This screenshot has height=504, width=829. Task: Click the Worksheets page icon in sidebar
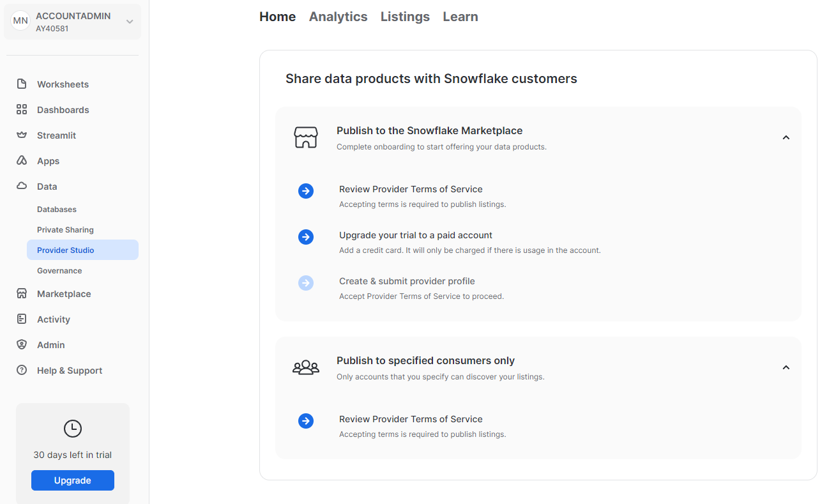coord(22,84)
